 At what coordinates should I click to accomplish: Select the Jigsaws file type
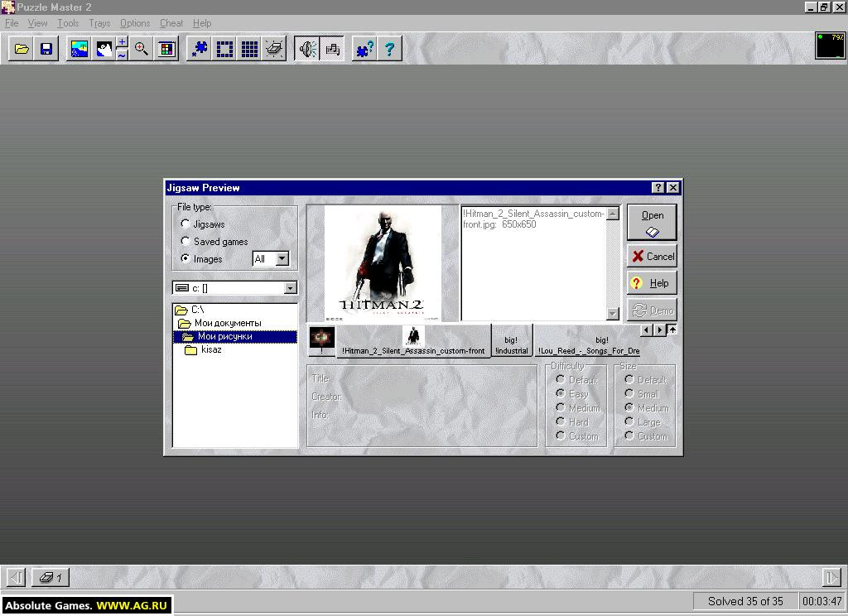pyautogui.click(x=202, y=224)
